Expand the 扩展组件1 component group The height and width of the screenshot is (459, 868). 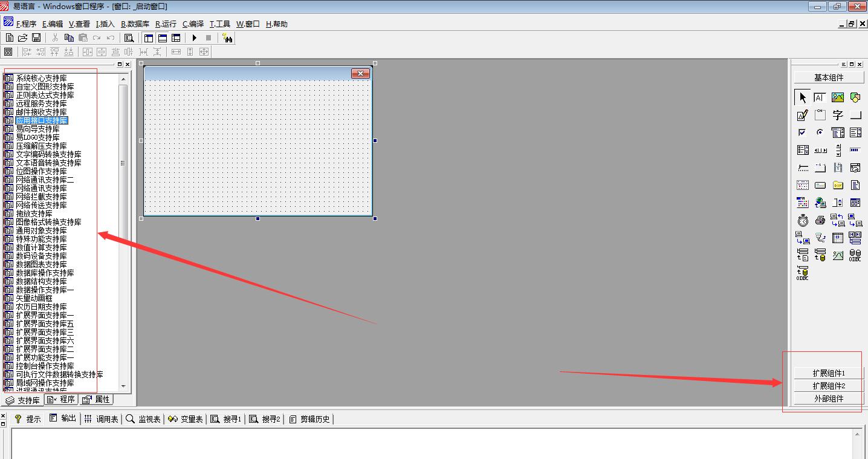pyautogui.click(x=829, y=373)
